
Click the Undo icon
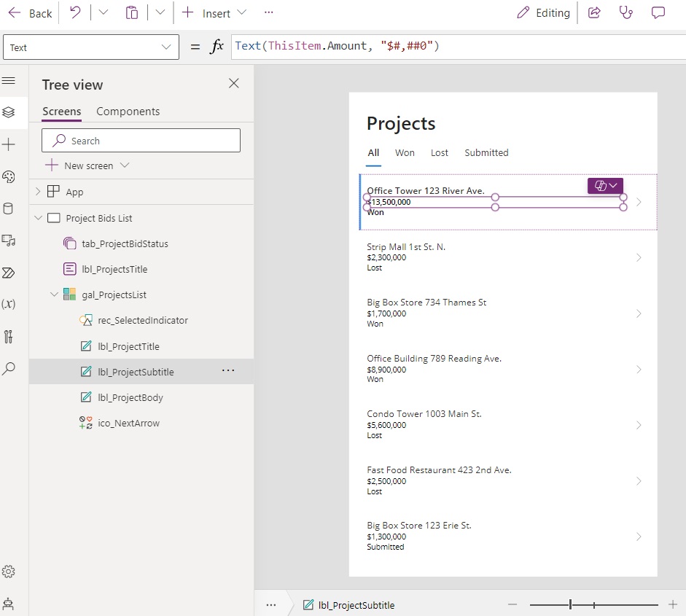click(x=75, y=12)
